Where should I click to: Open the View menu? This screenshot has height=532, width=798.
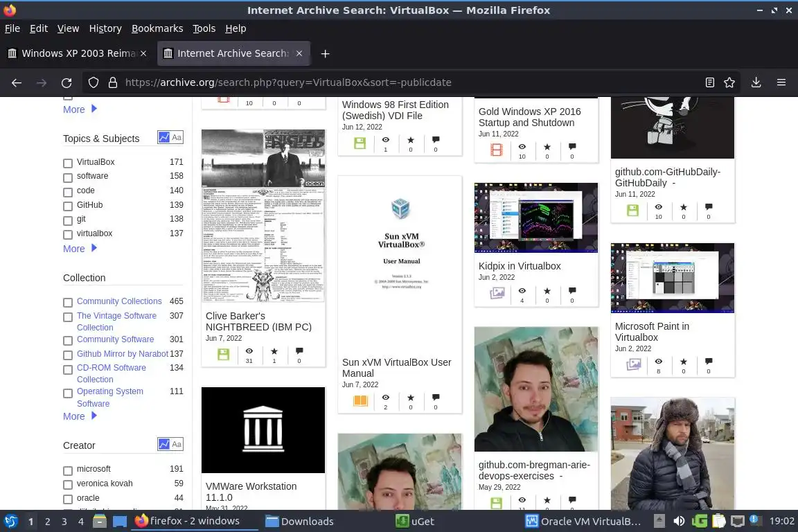click(x=68, y=28)
